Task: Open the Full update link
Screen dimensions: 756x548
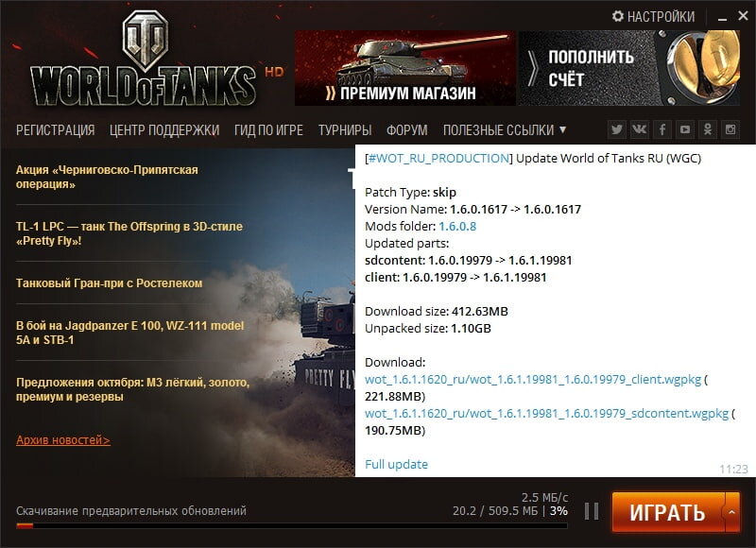Action: (396, 464)
